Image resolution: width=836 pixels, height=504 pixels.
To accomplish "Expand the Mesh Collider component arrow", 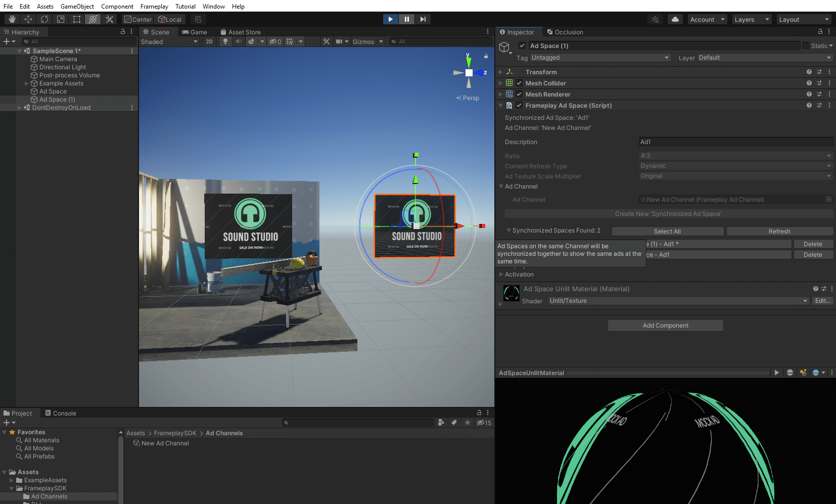I will coord(501,83).
